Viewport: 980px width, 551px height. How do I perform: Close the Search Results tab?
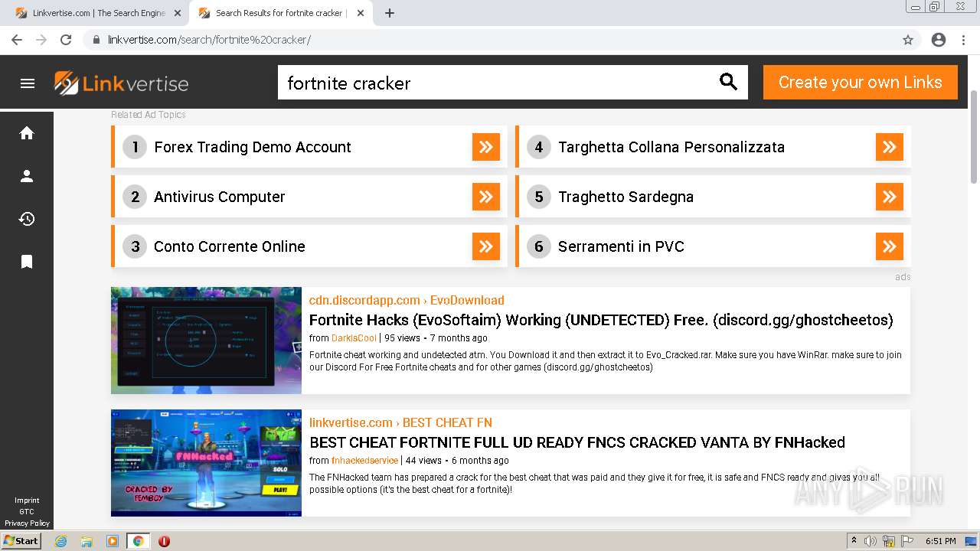coord(361,13)
